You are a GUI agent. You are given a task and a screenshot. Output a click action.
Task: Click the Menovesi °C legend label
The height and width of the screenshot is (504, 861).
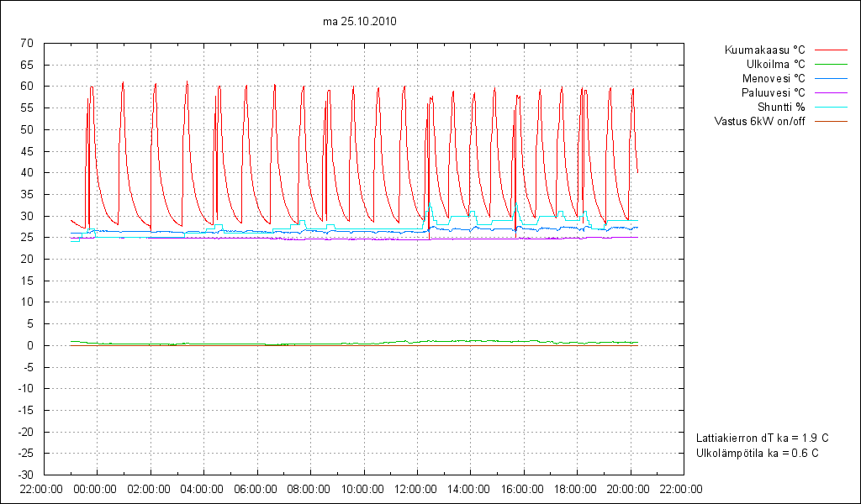[x=773, y=79]
